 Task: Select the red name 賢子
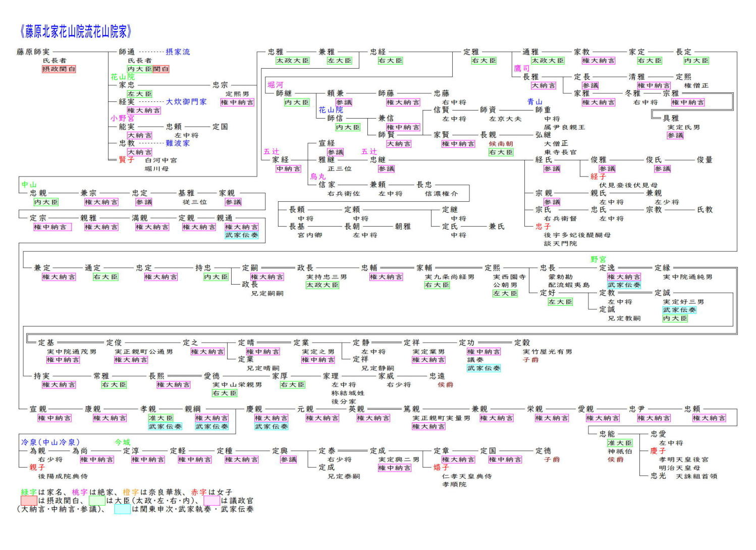point(127,159)
